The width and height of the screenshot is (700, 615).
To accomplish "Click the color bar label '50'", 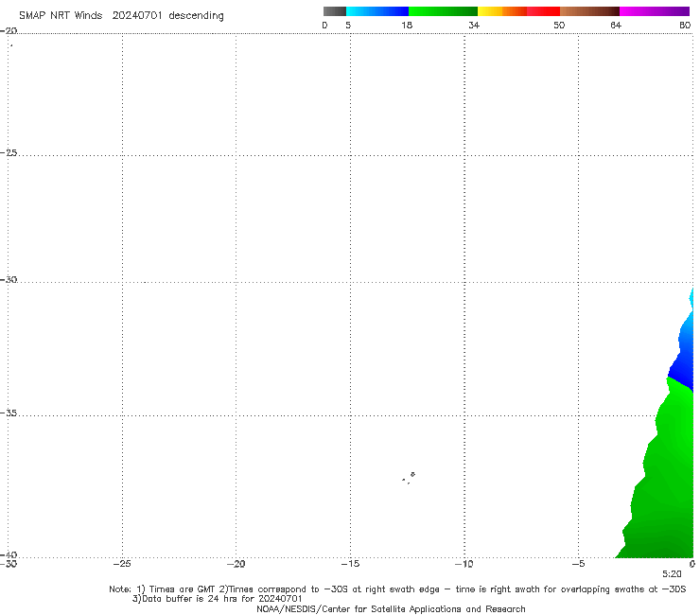I will click(559, 25).
